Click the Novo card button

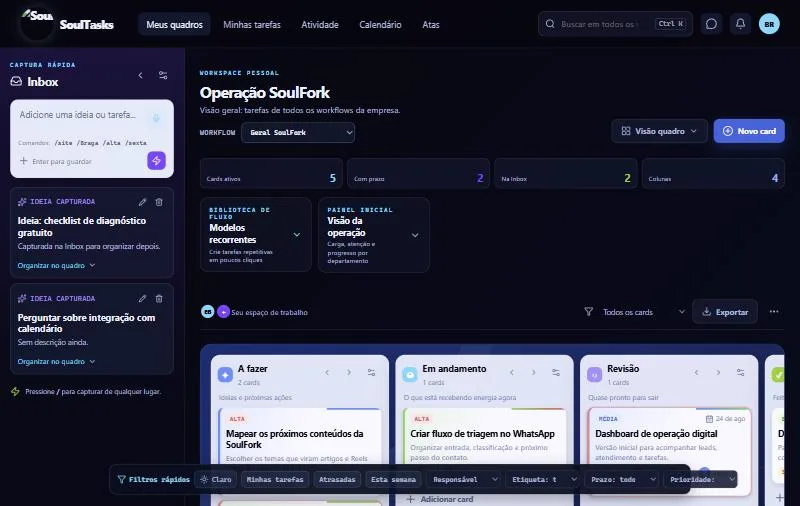tap(749, 131)
